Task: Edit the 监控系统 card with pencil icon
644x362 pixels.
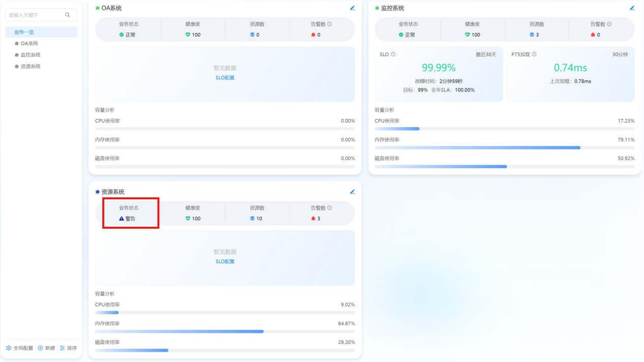Action: pyautogui.click(x=632, y=8)
